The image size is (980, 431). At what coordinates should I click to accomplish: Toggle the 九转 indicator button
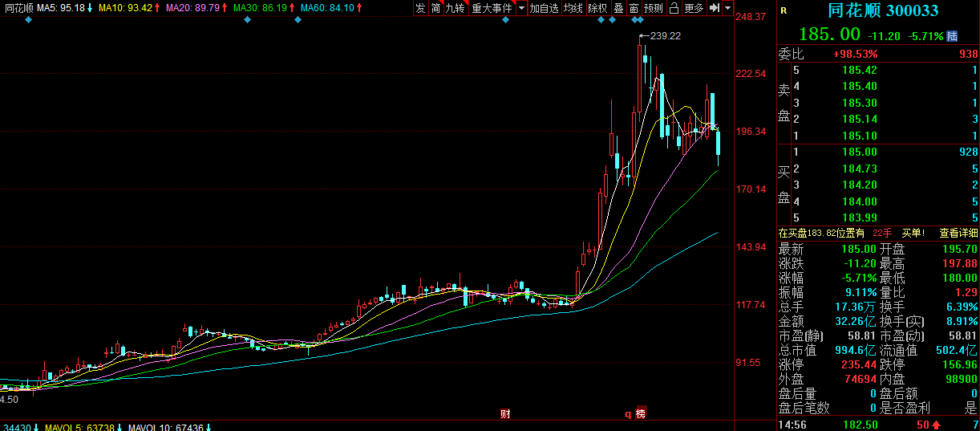point(456,8)
